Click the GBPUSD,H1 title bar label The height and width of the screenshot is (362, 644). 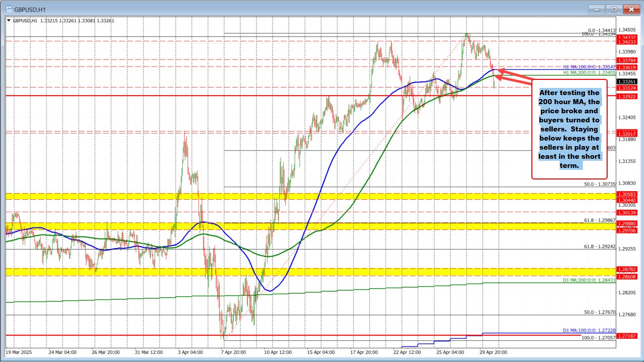(x=28, y=9)
